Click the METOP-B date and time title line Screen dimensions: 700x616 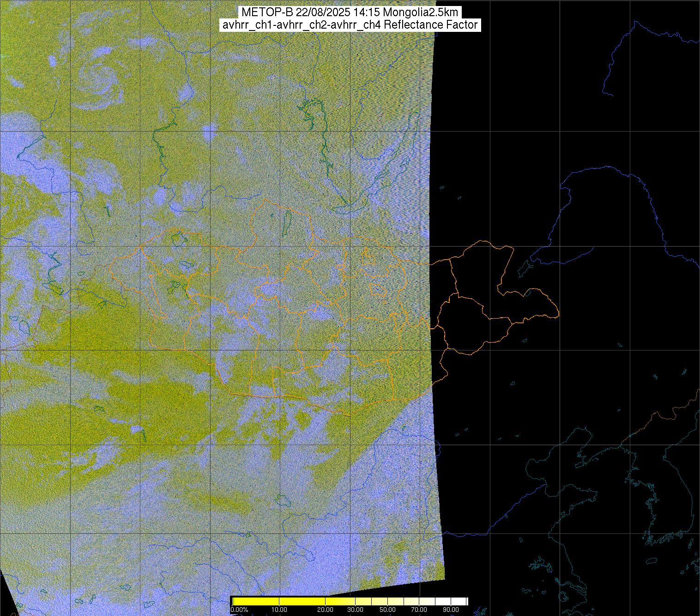click(x=350, y=12)
